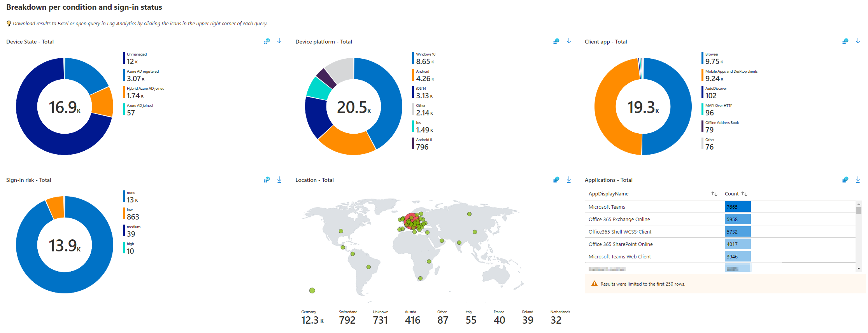Open Sign-in risk query in Log Analytics
Image resolution: width=868 pixels, height=333 pixels.
[x=267, y=180]
